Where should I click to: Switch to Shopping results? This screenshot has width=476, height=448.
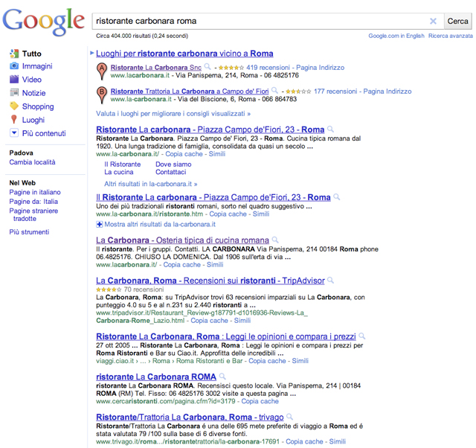pos(38,106)
